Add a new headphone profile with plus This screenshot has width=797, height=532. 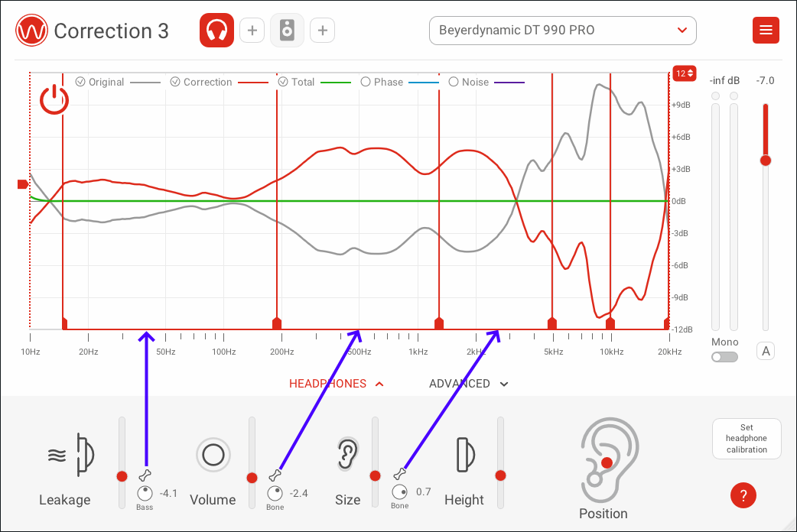click(252, 31)
